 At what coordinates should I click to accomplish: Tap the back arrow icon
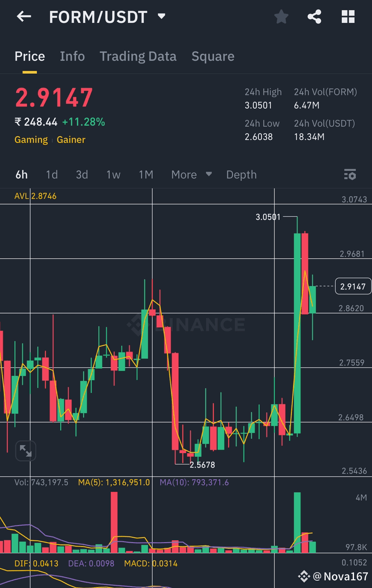pos(24,17)
